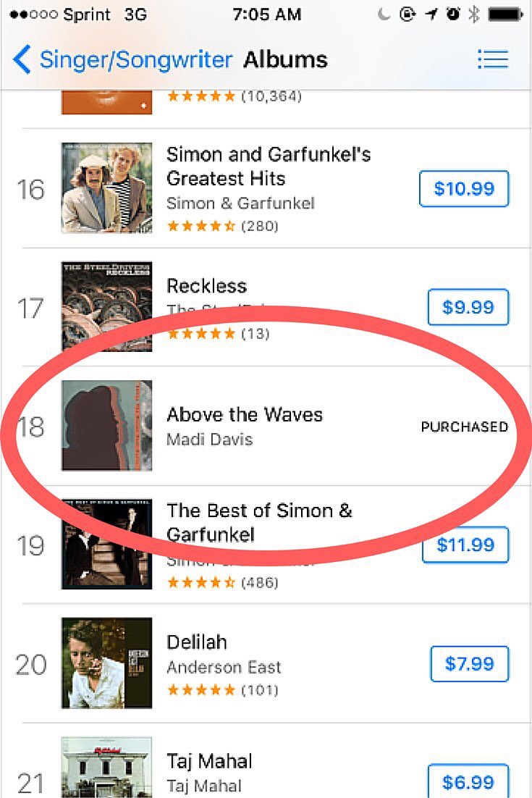Go back to Singer/Songwriter using chevron
The height and width of the screenshot is (798, 532).
(x=22, y=59)
